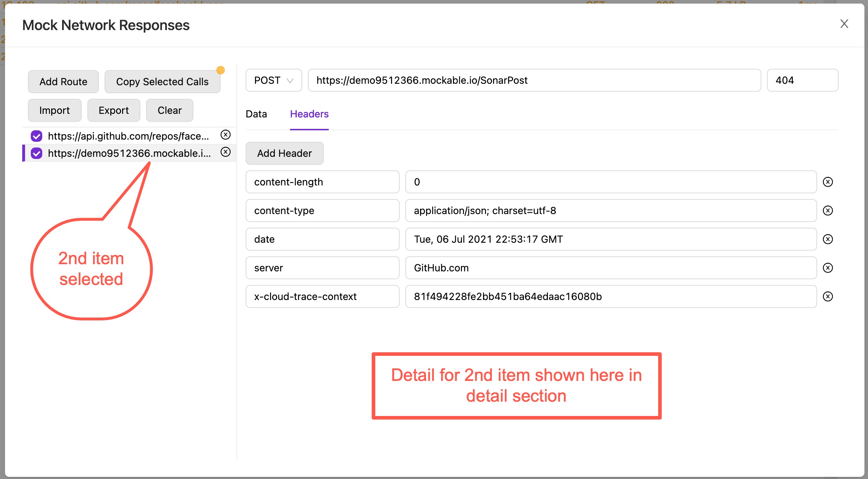This screenshot has width=868, height=479.
Task: Remove the content-length header row
Action: point(828,182)
